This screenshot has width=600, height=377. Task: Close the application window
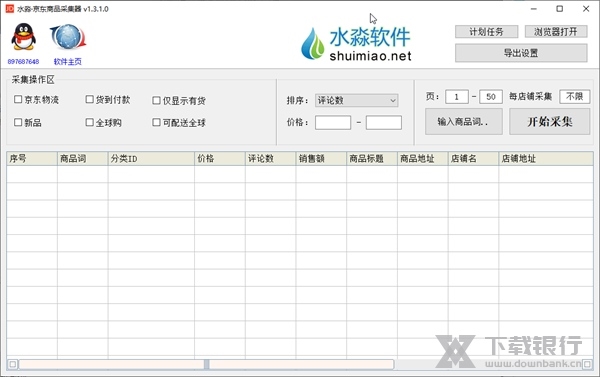pyautogui.click(x=586, y=9)
